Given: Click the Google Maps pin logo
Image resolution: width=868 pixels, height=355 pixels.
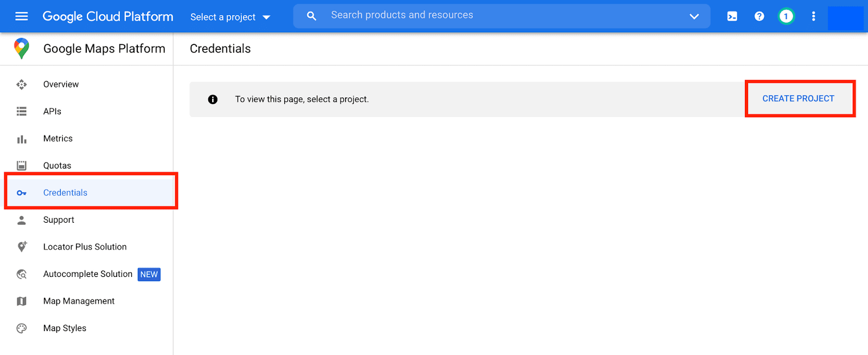Looking at the screenshot, I should pos(22,48).
